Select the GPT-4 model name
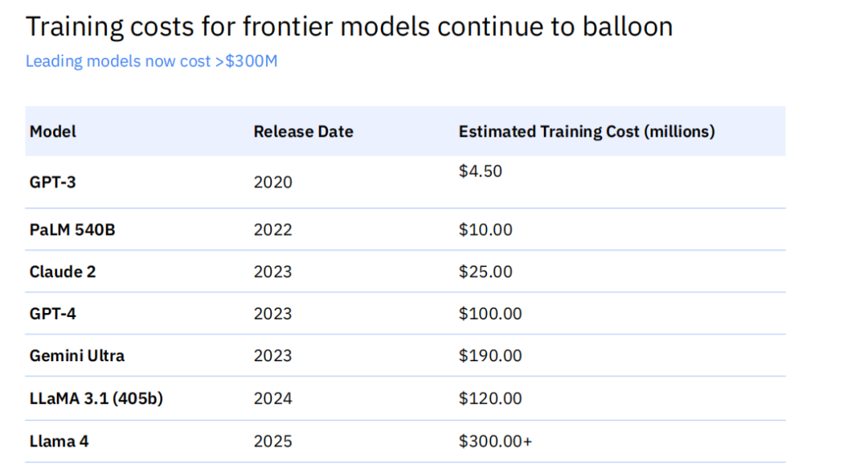 (52, 314)
